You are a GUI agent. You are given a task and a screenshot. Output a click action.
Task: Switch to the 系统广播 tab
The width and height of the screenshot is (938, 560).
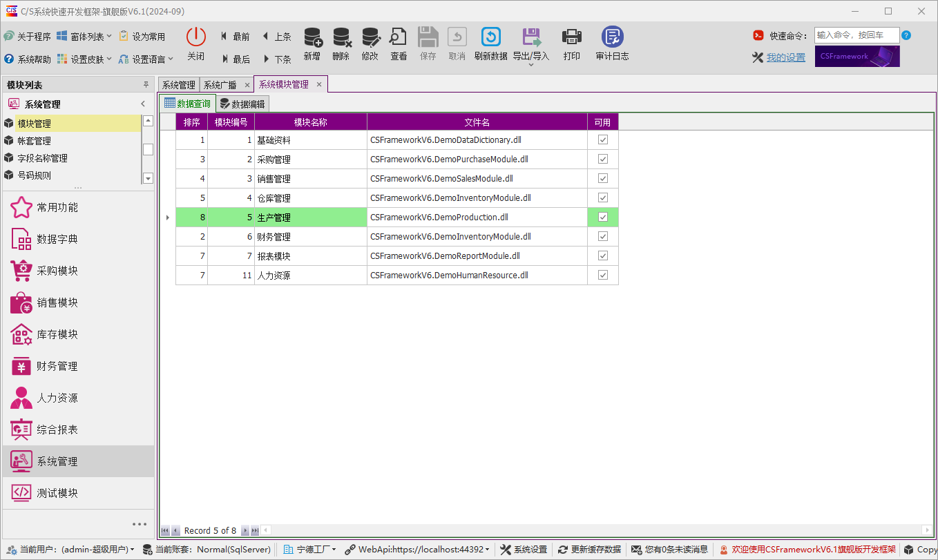tap(220, 85)
